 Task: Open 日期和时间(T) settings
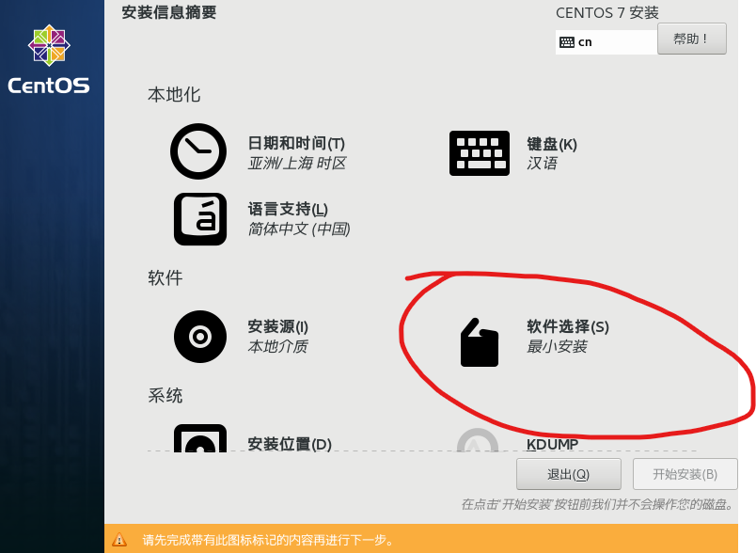pos(296,144)
